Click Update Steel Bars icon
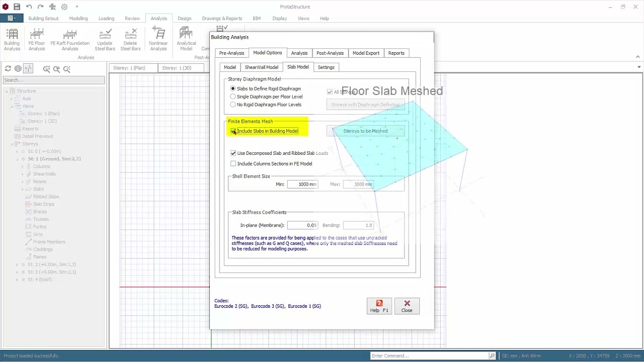The height and width of the screenshot is (362, 644). click(105, 40)
